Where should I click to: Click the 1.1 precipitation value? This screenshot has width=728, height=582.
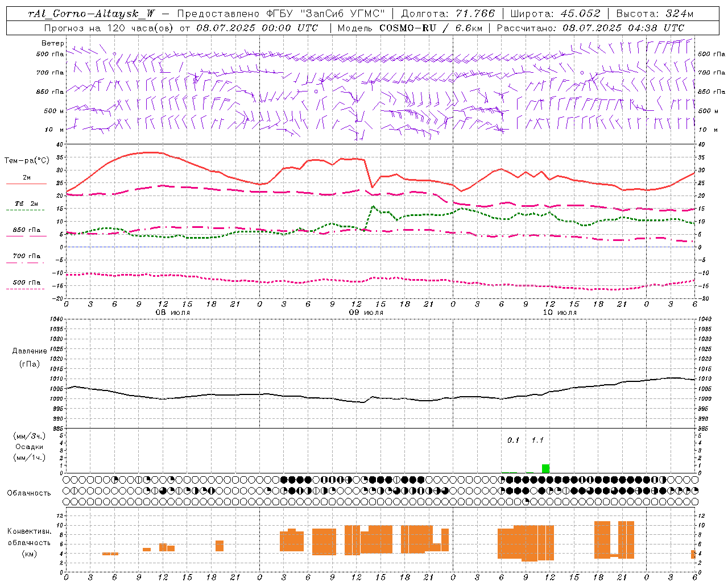point(537,440)
